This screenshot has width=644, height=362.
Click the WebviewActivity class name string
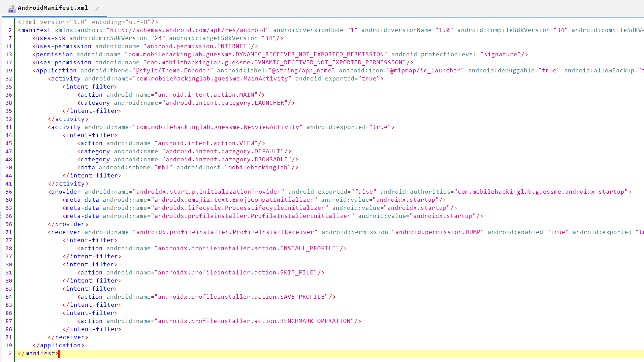tap(218, 127)
